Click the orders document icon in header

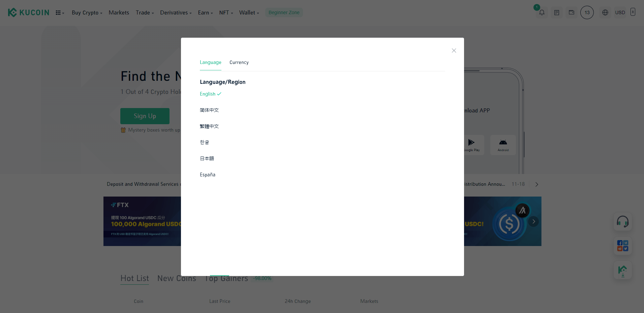pos(556,12)
